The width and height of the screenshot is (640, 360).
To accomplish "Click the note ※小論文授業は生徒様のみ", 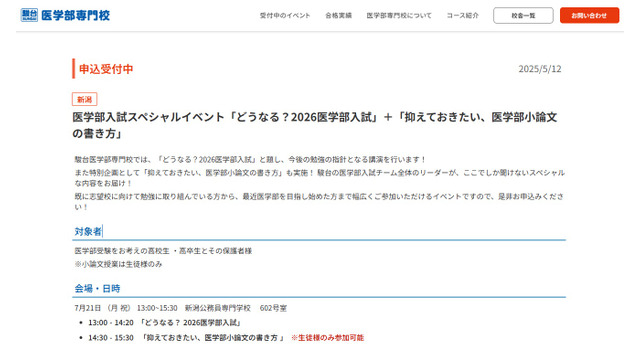I will tap(118, 264).
